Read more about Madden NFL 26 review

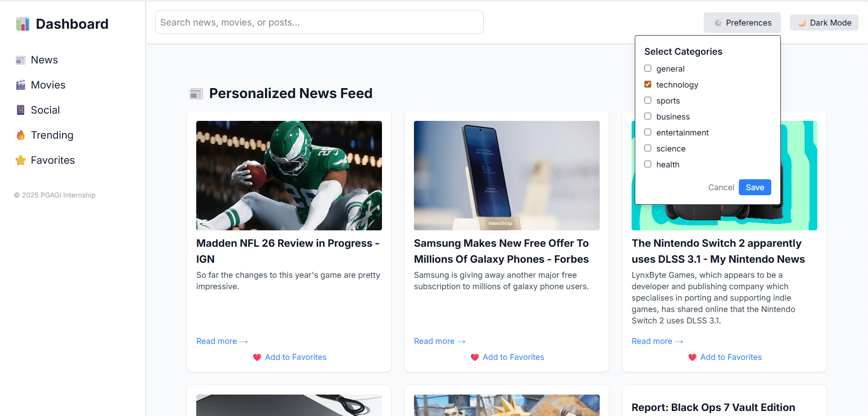click(x=222, y=342)
